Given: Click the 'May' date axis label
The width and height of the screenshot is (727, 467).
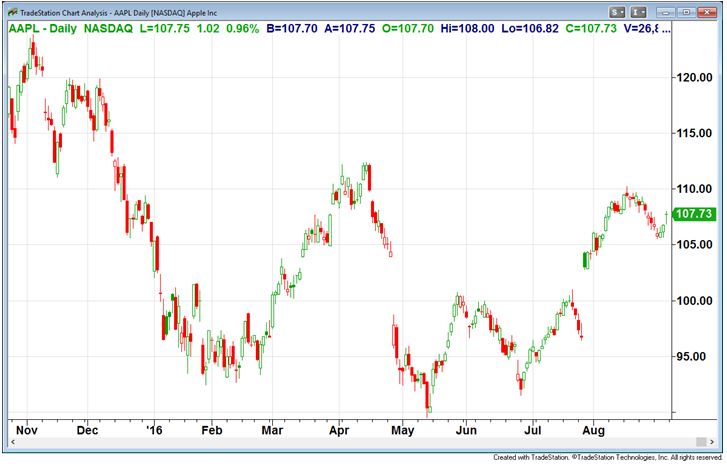Looking at the screenshot, I should pyautogui.click(x=402, y=430).
